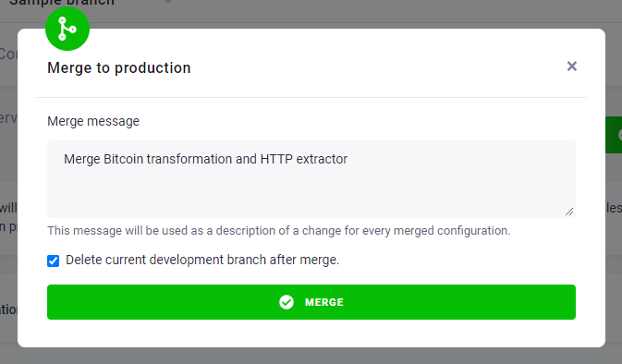Click inside the Merge message text area
Screen dimensions: 622x364
click(311, 179)
